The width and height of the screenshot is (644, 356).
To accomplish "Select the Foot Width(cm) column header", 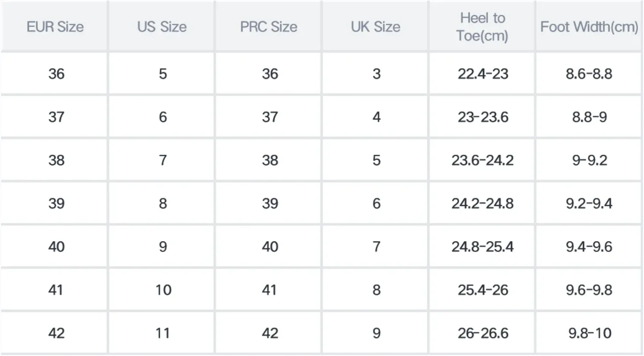I will click(589, 27).
